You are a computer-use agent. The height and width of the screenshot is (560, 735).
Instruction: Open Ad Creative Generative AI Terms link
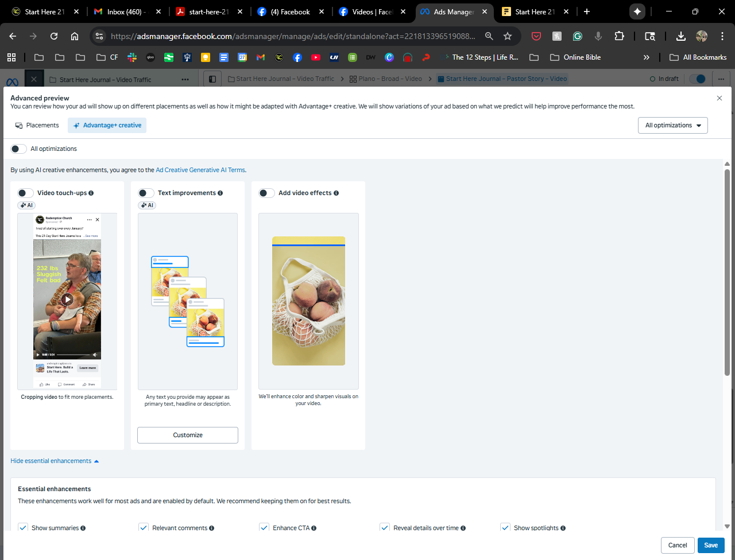pos(200,170)
